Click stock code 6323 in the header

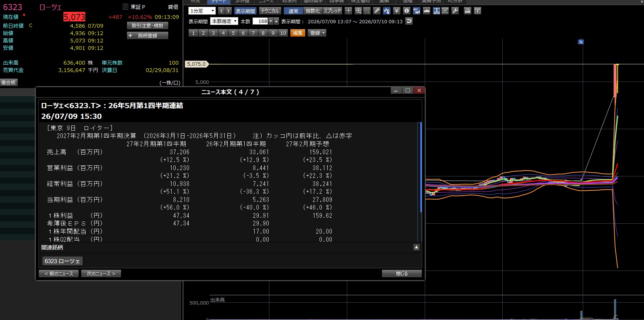click(13, 7)
